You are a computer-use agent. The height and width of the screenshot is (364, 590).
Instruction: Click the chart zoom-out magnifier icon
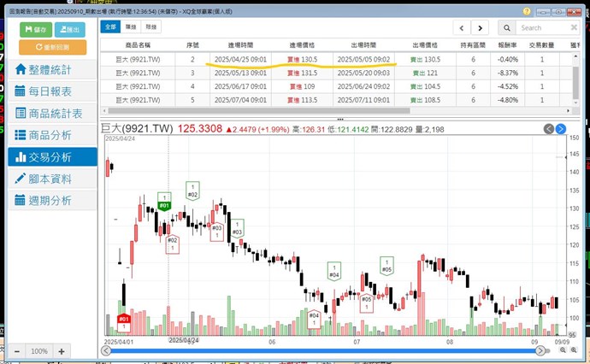563,350
